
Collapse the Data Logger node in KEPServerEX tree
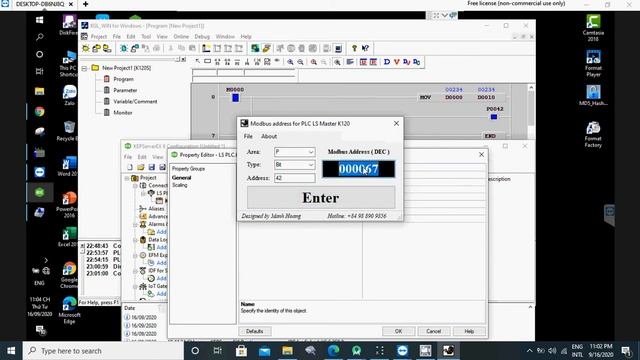tap(135, 240)
